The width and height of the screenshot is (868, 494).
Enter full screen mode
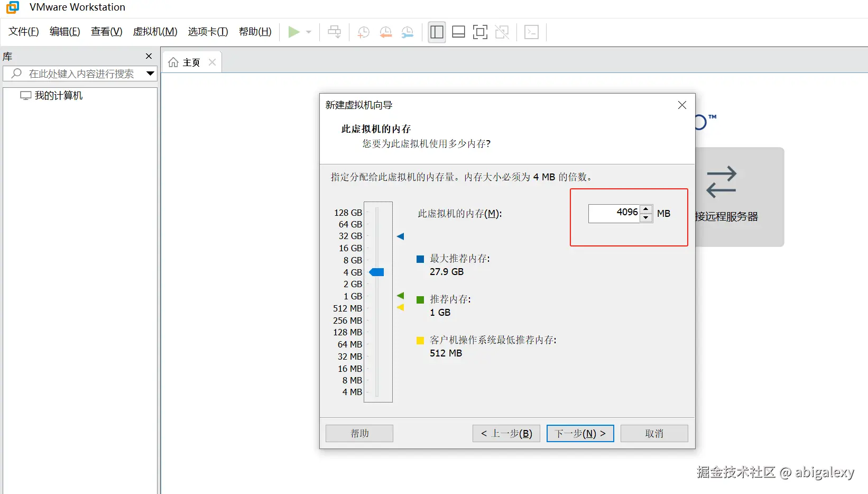tap(479, 32)
